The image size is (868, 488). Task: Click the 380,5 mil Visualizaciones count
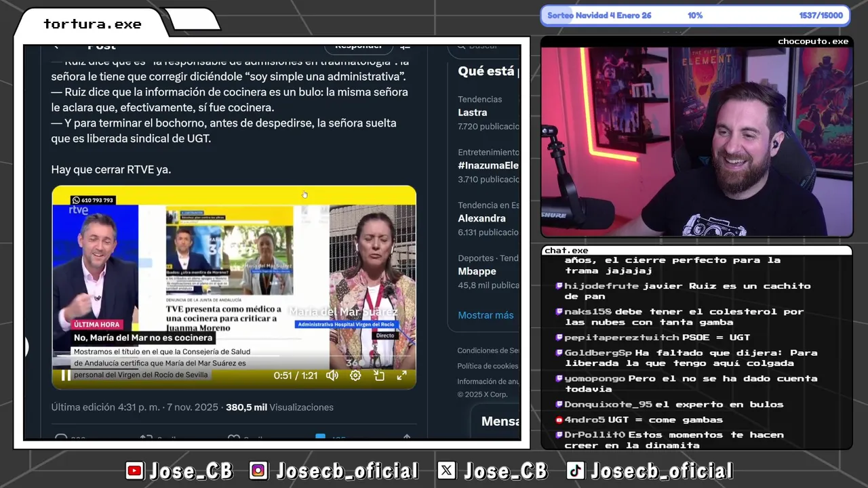tap(279, 407)
